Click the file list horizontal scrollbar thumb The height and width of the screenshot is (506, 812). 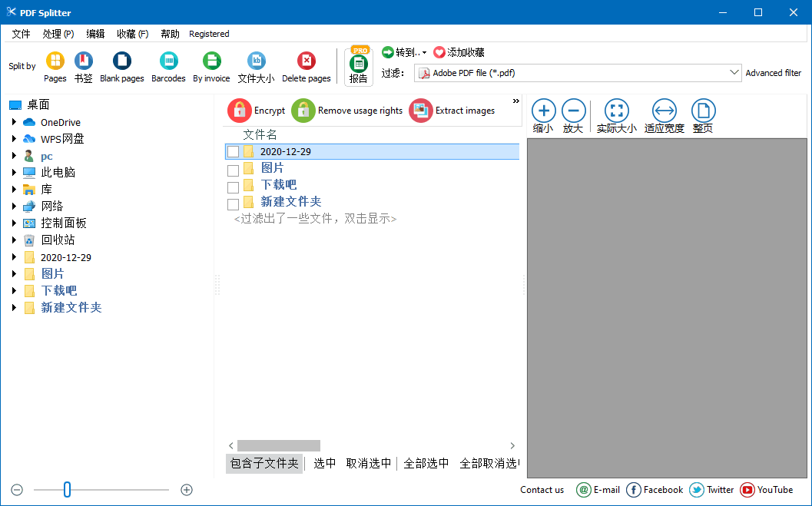tap(279, 446)
